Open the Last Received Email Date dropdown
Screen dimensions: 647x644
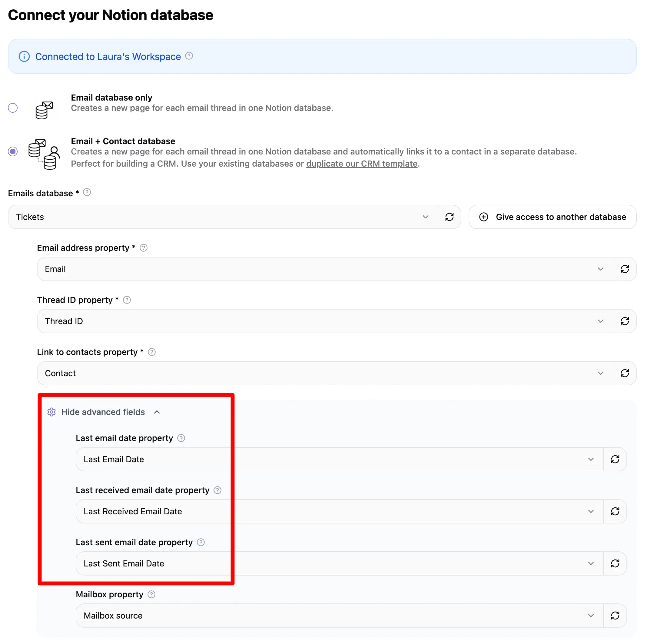point(591,511)
